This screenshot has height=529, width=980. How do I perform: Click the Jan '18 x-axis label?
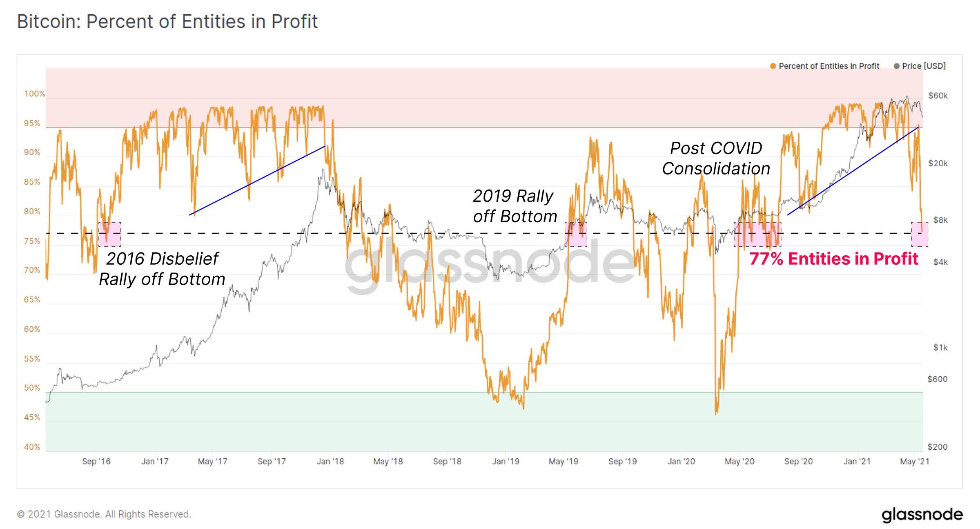coord(330,462)
